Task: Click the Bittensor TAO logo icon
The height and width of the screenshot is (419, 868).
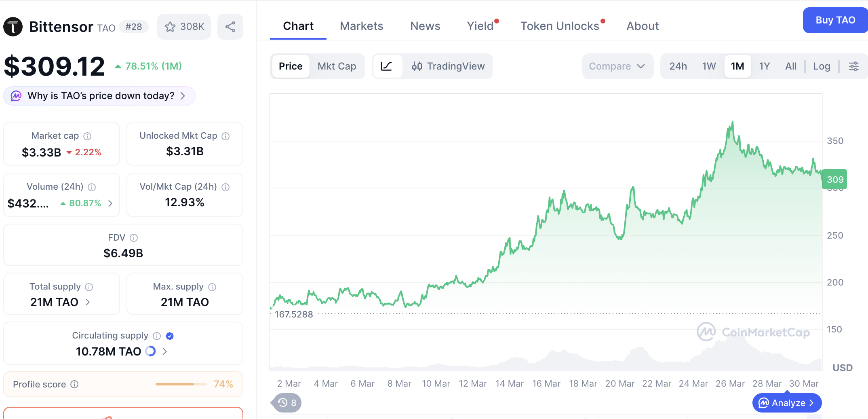Action: point(13,27)
